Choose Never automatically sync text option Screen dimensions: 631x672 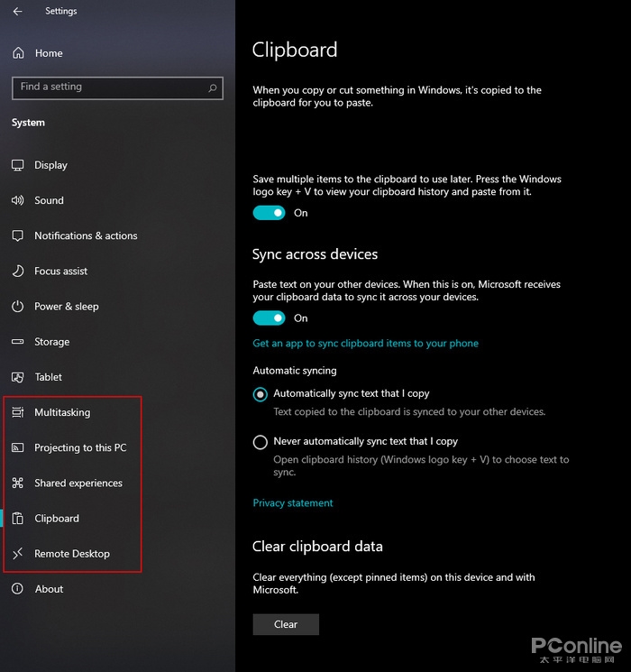tap(261, 442)
